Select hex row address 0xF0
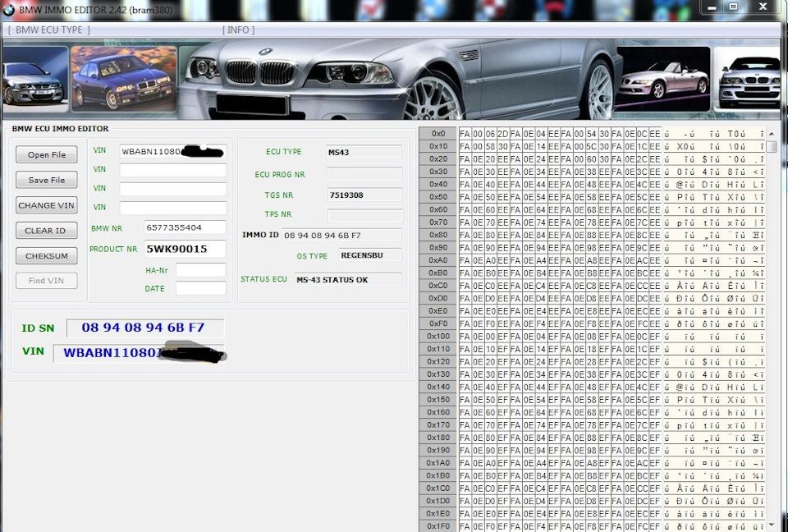Image resolution: width=788 pixels, height=532 pixels. 438,323
